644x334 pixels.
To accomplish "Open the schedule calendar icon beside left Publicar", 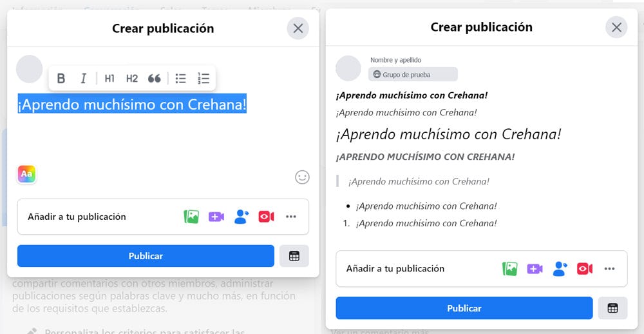I will pos(294,256).
